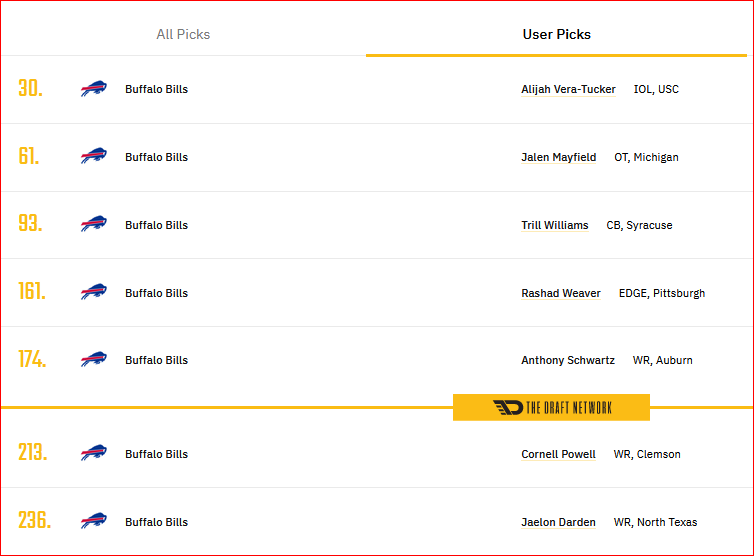Click the Bills logo beside pick 236
The height and width of the screenshot is (556, 754).
tap(94, 520)
